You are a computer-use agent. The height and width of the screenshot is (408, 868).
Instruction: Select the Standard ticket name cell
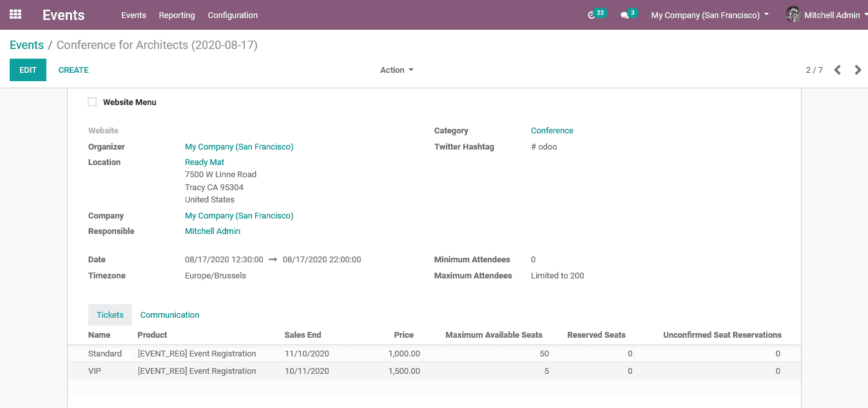[105, 354]
